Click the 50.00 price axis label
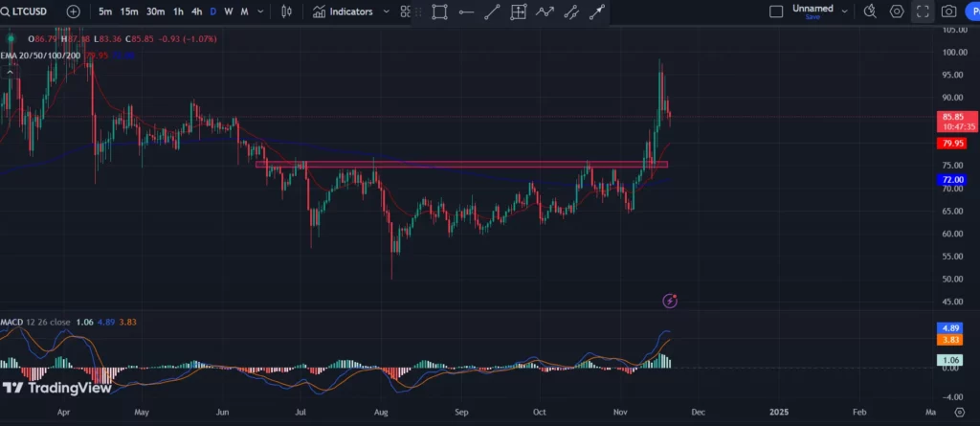The width and height of the screenshot is (980, 426). (954, 279)
